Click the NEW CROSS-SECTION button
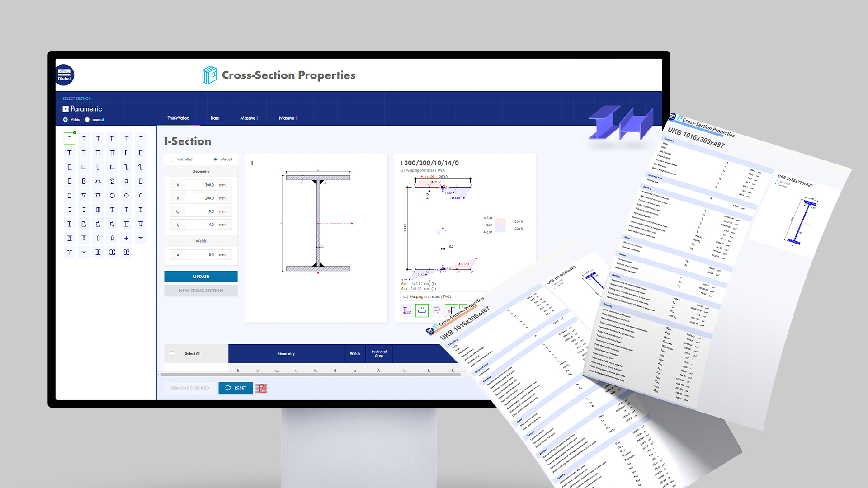Image resolution: width=868 pixels, height=488 pixels. 200,291
